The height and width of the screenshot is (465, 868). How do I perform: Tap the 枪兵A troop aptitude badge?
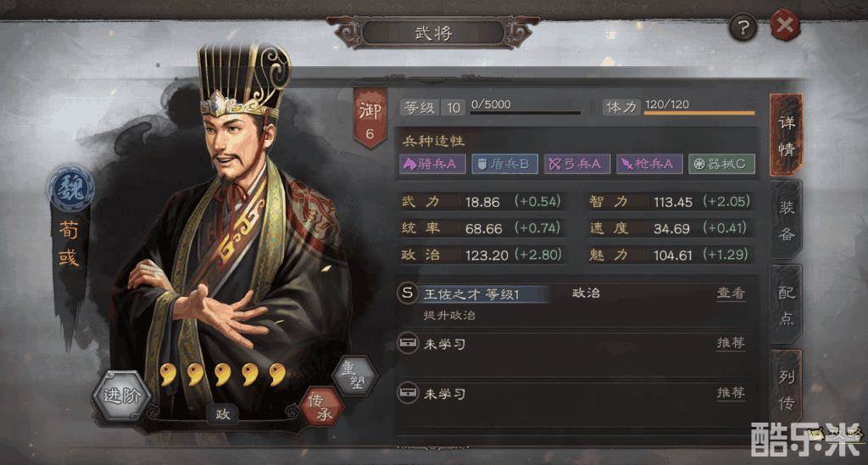pos(649,164)
